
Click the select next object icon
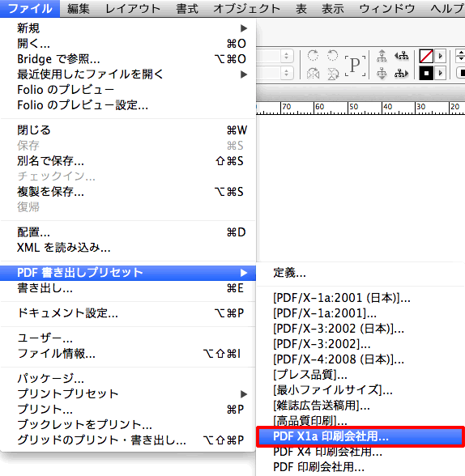(401, 74)
